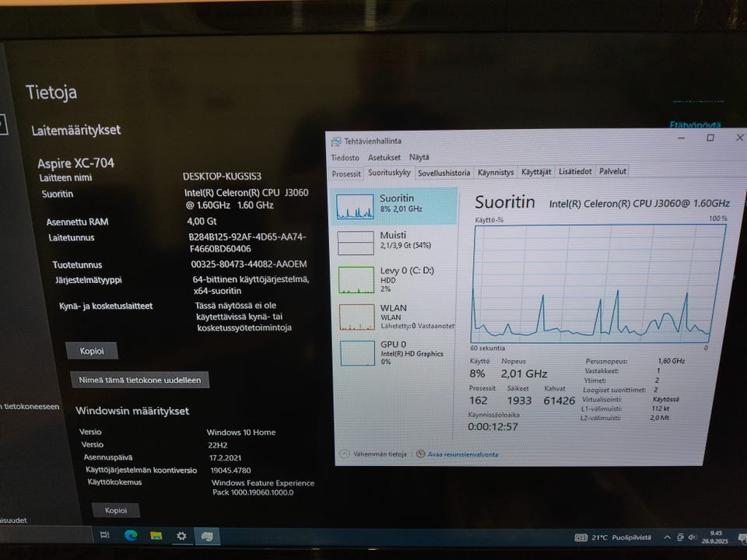Screen dimensions: 747x560
Task: Click the resource monitor icon beside Avaa resurssienvalvonta
Action: [421, 453]
